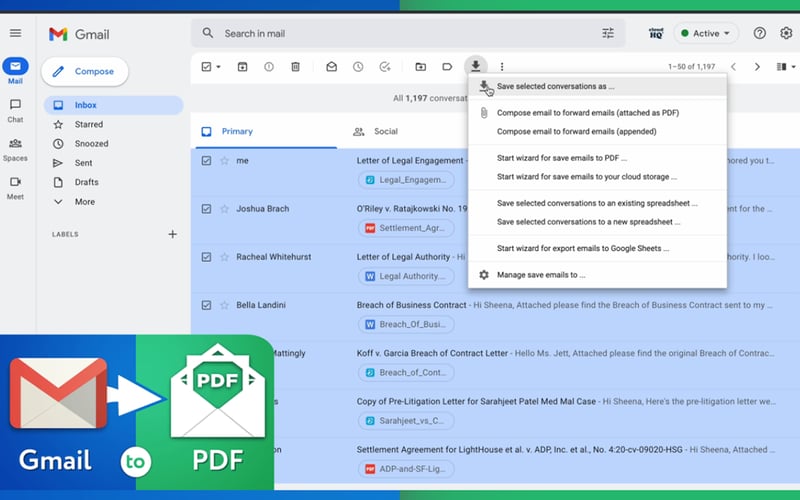The height and width of the screenshot is (500, 800).
Task: Open the Breach_Of_Busi... attachment chip
Action: (x=406, y=324)
